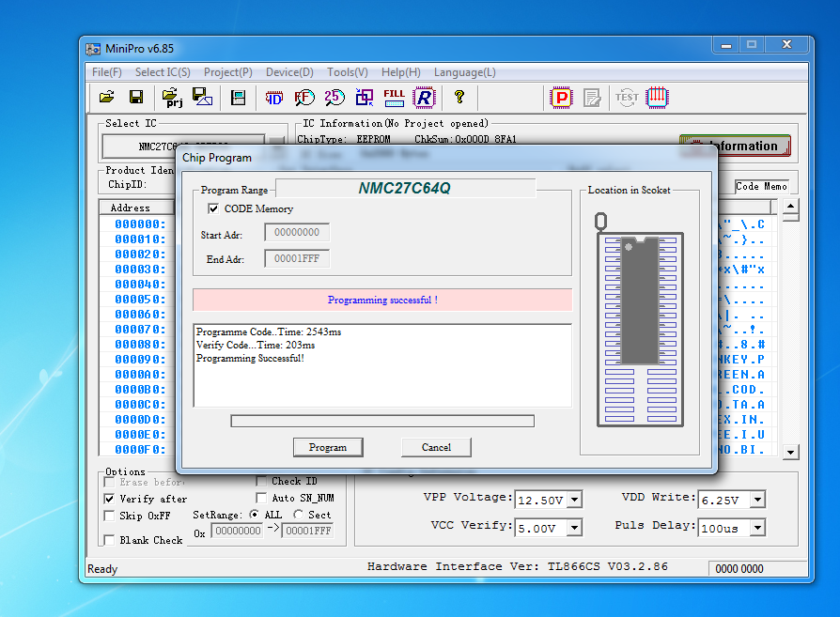Image resolution: width=840 pixels, height=617 pixels.
Task: Toggle the Verify after checkbox
Action: coord(110,499)
